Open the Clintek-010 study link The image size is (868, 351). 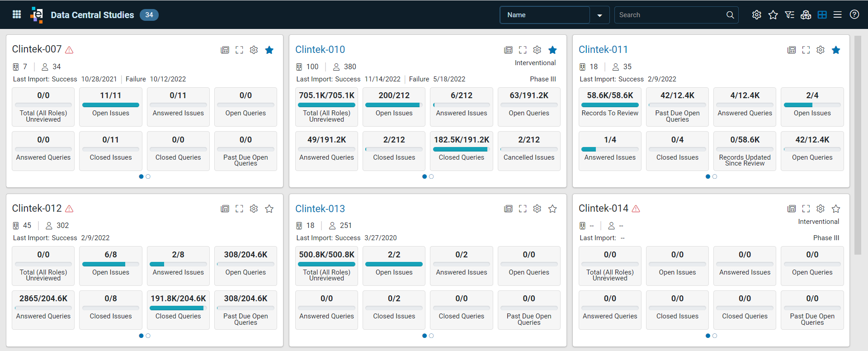320,49
